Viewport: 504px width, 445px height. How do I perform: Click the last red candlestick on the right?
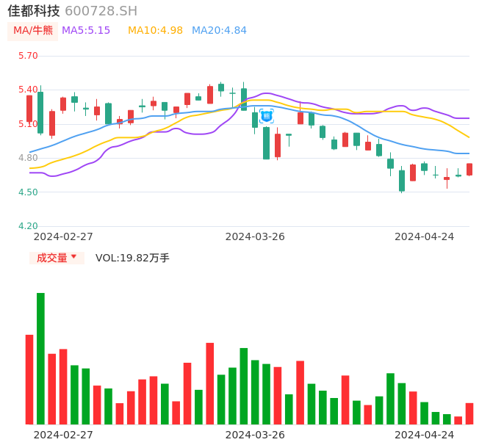pyautogui.click(x=469, y=170)
